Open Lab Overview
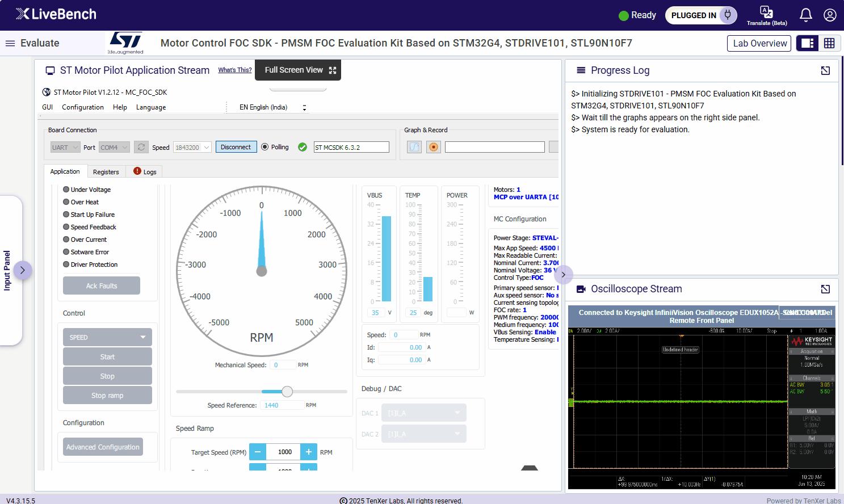 tap(759, 43)
